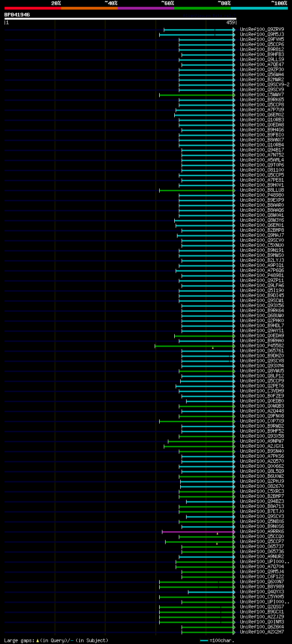Click the label UniRef100_A9NPW7
This screenshot has height=644, width=292.
pyautogui.click(x=262, y=441)
